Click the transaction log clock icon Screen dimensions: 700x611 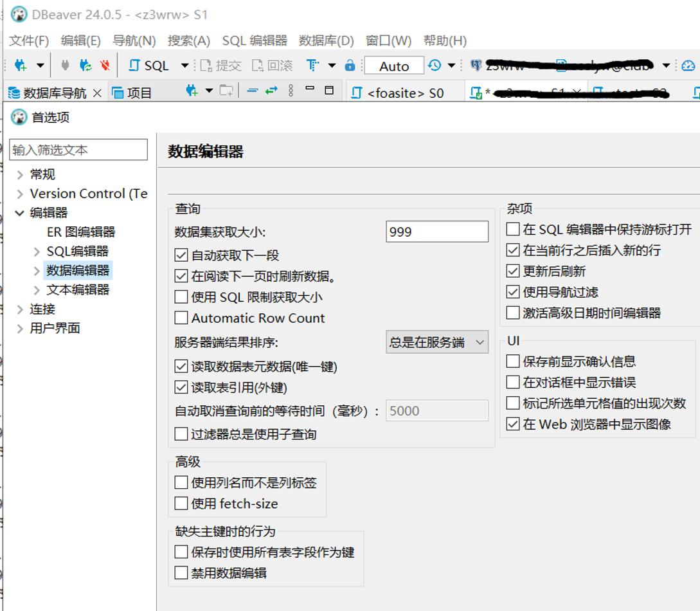pos(435,66)
